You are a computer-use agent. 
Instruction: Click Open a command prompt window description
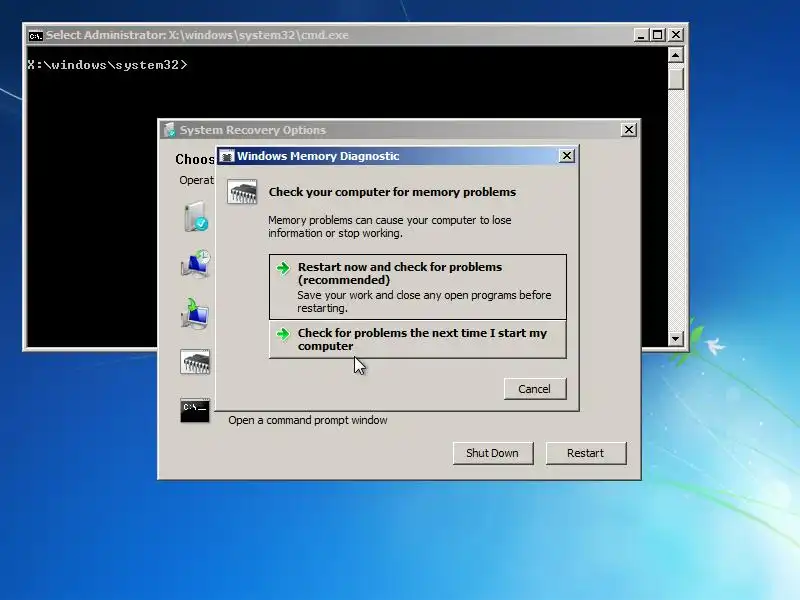coord(308,420)
